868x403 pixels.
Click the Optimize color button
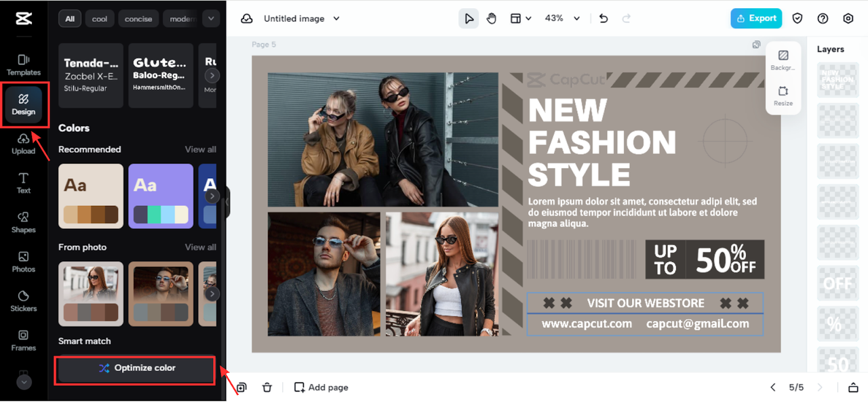tap(136, 368)
